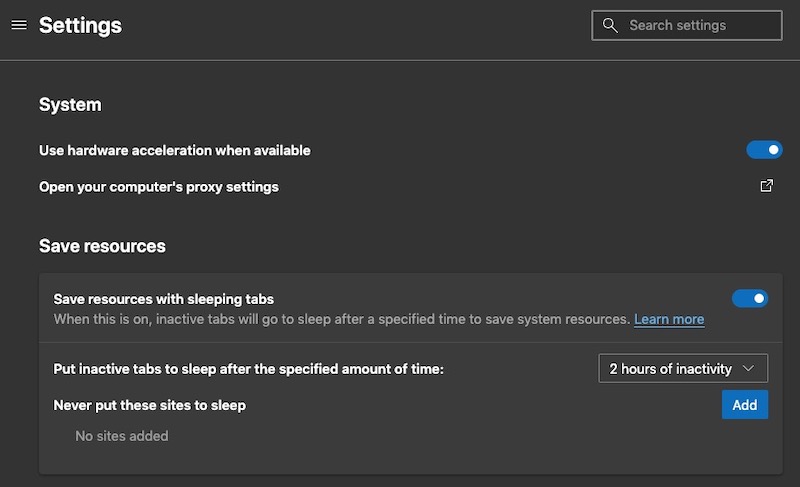Open the Learn more link about sleeping tabs
This screenshot has height=487, width=800.
[x=669, y=319]
